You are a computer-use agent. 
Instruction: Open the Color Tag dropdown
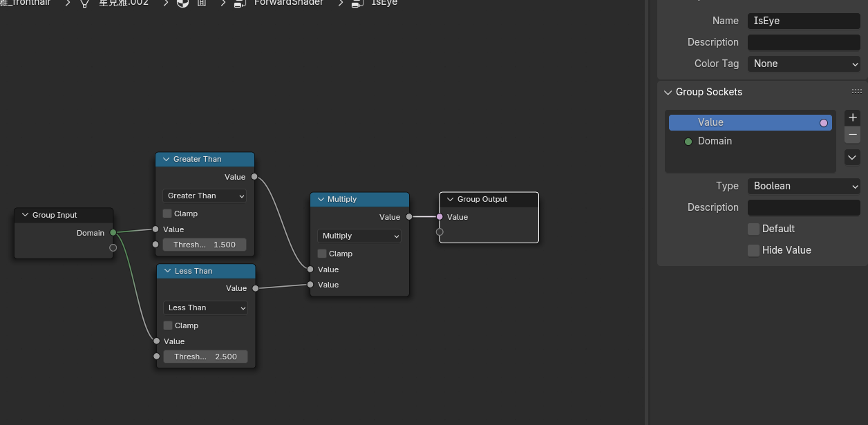(803, 64)
